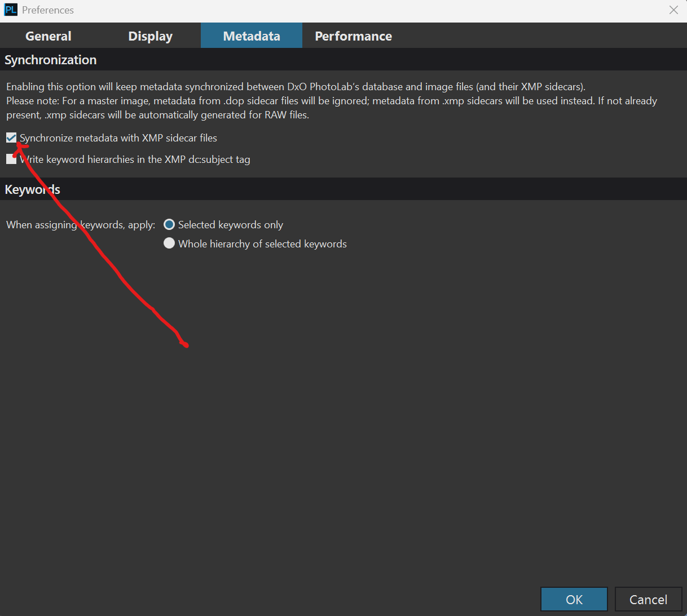Click the 'When assigning keywords, apply:' label
Viewport: 687px width, 616px height.
[81, 225]
